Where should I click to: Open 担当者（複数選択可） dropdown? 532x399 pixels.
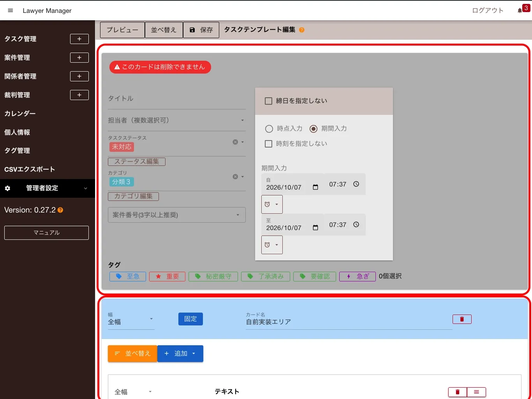click(x=177, y=120)
